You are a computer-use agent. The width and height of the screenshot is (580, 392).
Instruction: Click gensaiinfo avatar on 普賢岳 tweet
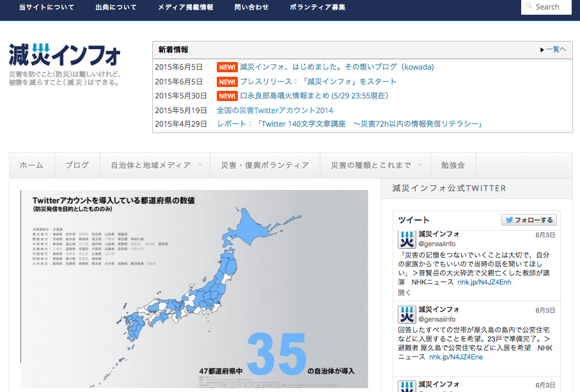click(407, 239)
